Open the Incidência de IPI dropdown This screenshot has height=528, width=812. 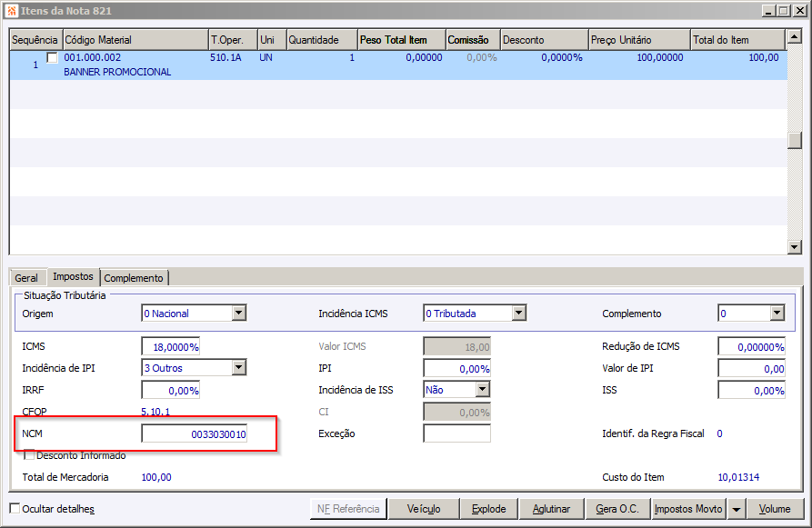coord(239,367)
